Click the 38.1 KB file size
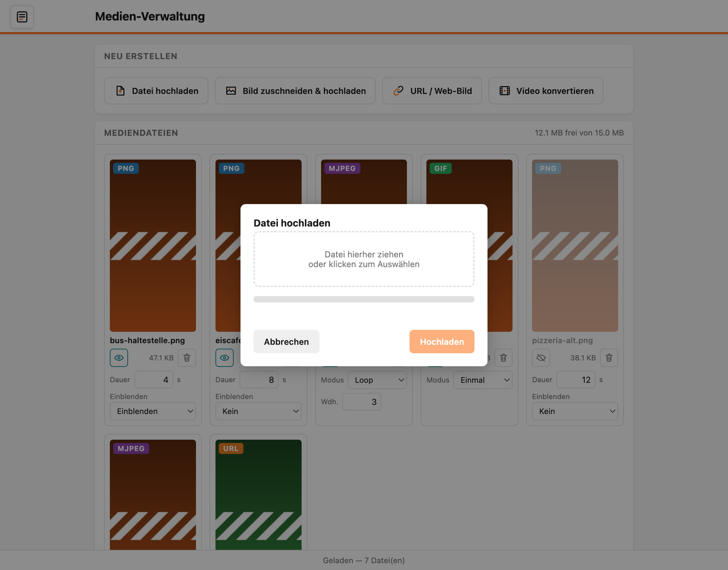Viewport: 728px width, 570px height. tap(583, 358)
